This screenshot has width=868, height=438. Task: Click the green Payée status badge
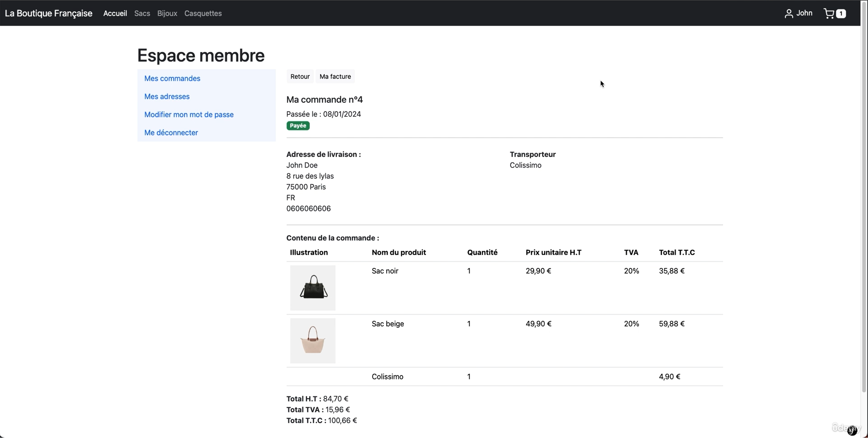(298, 126)
